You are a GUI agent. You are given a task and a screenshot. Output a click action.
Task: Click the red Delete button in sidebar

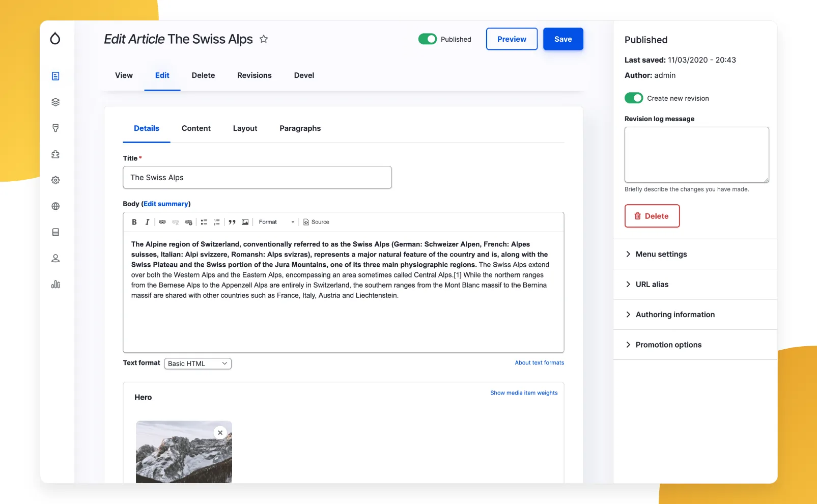click(652, 216)
